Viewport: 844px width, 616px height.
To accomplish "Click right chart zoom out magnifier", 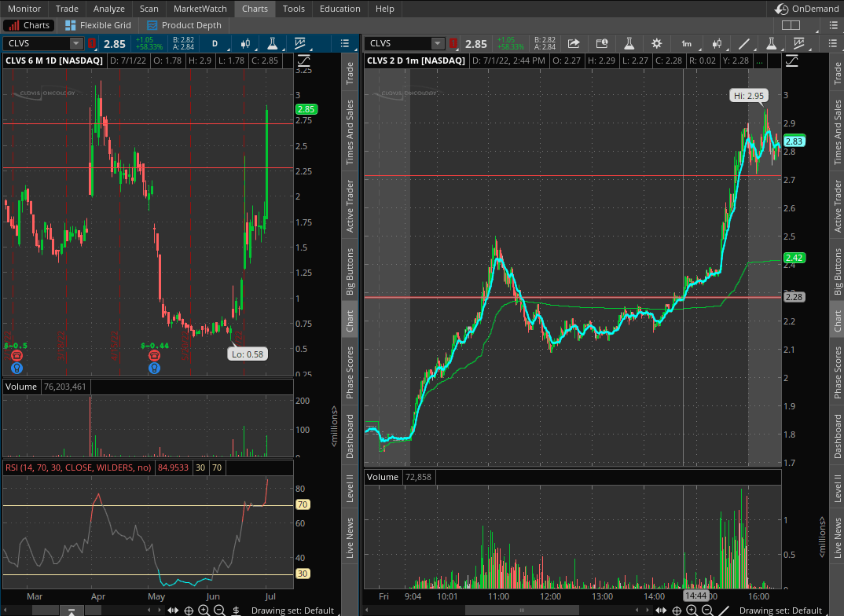I will pos(708,610).
